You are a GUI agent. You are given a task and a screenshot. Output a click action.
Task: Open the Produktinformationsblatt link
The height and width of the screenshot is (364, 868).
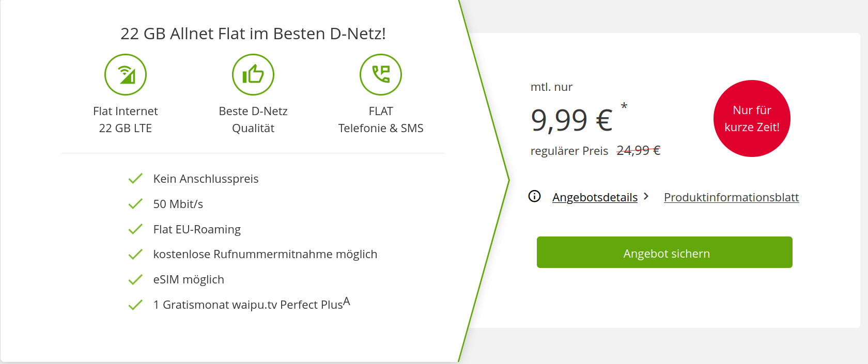pos(731,197)
